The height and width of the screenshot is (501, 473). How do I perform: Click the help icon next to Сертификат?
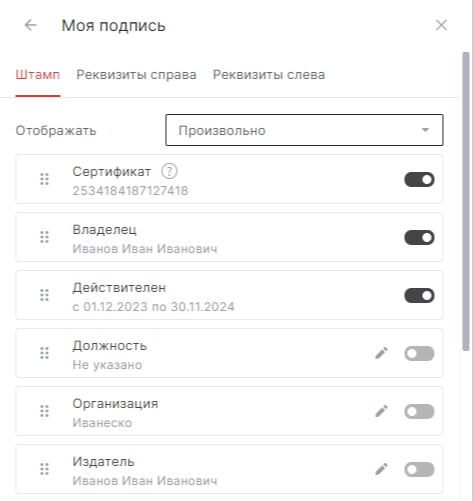(169, 171)
